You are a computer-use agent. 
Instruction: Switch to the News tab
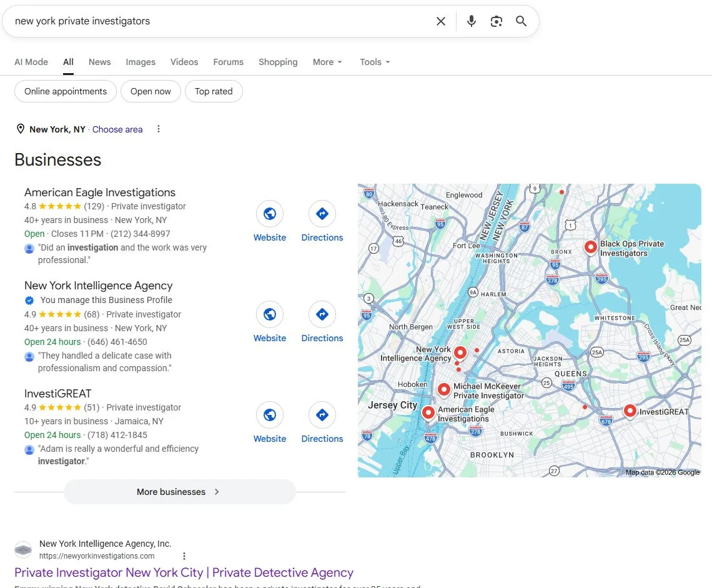(x=99, y=62)
